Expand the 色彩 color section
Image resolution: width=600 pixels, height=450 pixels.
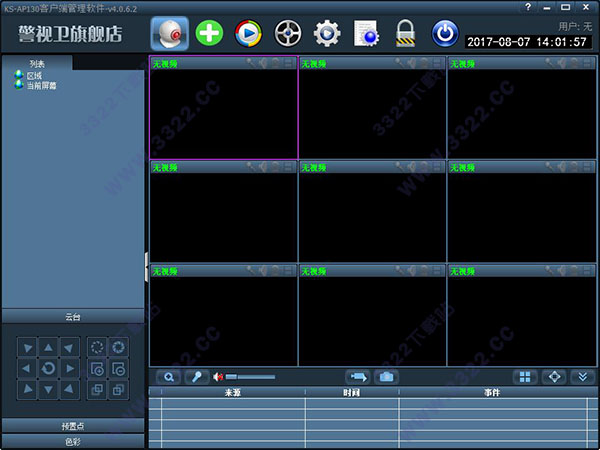(73, 442)
